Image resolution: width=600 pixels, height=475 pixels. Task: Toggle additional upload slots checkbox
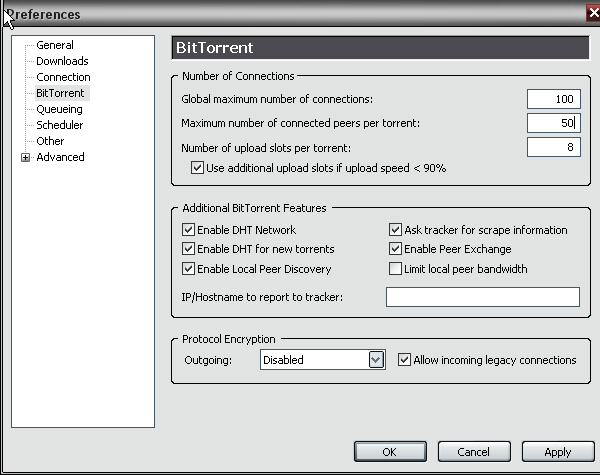click(197, 168)
